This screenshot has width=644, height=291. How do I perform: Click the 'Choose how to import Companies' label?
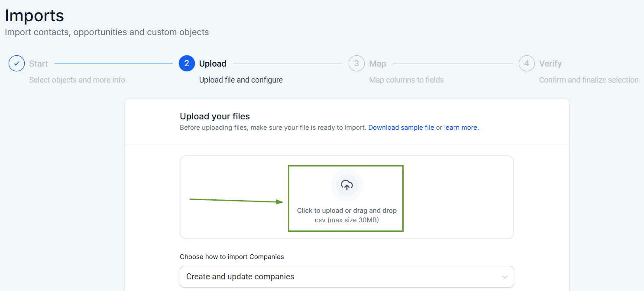232,257
